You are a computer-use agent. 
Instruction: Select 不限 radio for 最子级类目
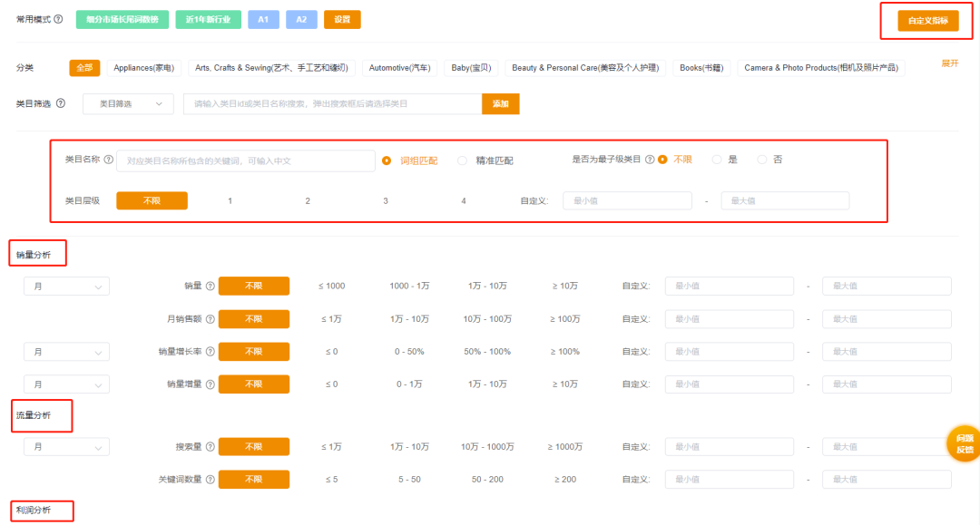(662, 160)
